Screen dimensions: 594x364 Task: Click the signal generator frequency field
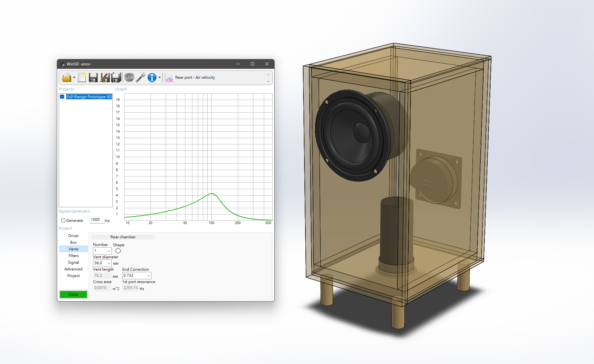click(x=97, y=220)
